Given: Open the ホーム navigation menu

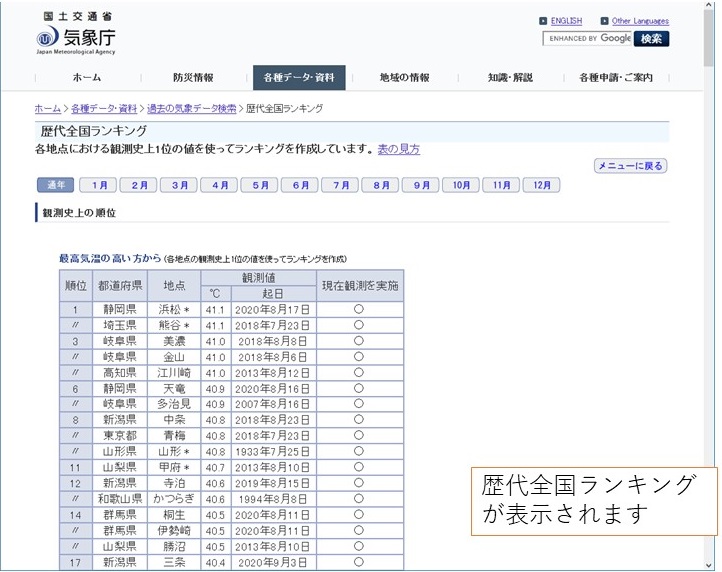Looking at the screenshot, I should pyautogui.click(x=87, y=77).
